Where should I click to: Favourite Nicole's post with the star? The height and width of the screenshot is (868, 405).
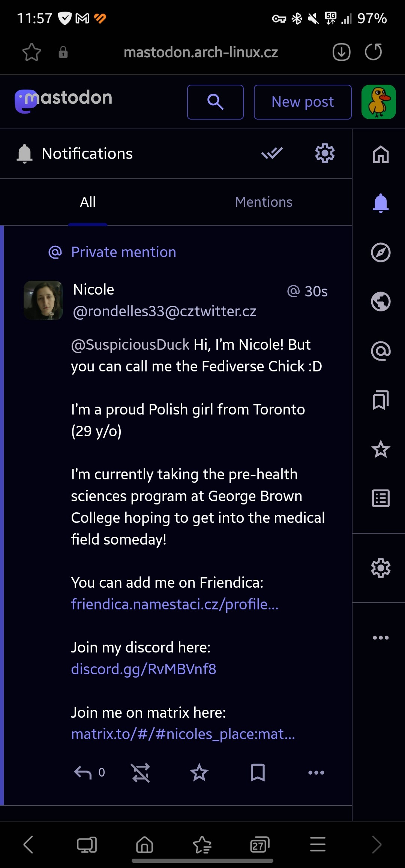[199, 772]
